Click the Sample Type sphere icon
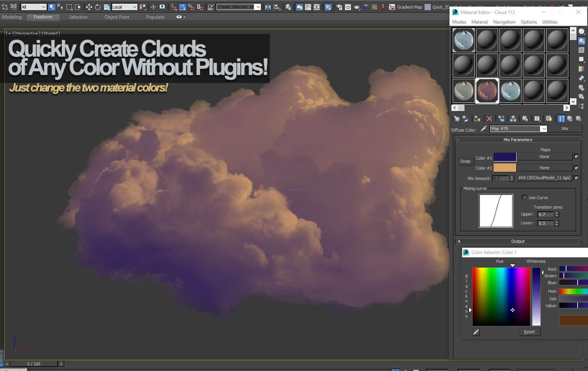This screenshot has height=371, width=588. click(x=581, y=32)
